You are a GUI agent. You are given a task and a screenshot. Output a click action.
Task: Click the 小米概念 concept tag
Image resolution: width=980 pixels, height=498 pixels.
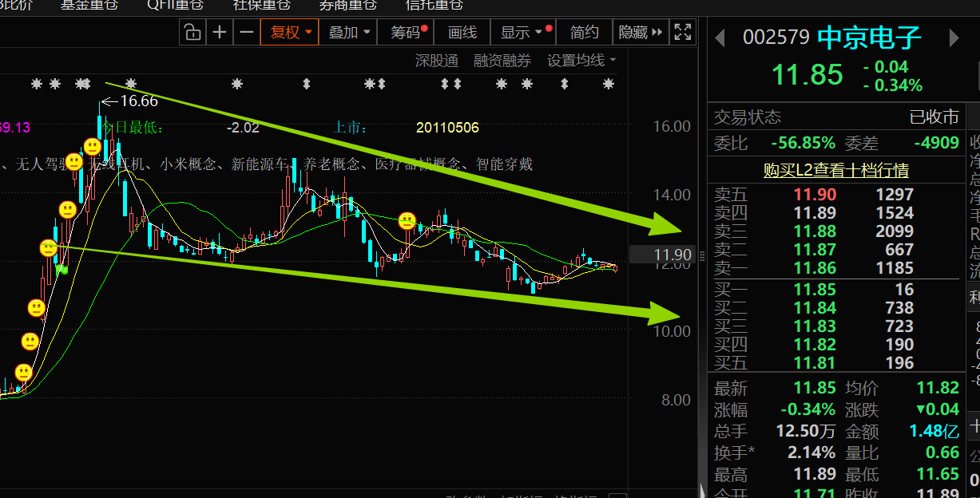pyautogui.click(x=188, y=165)
